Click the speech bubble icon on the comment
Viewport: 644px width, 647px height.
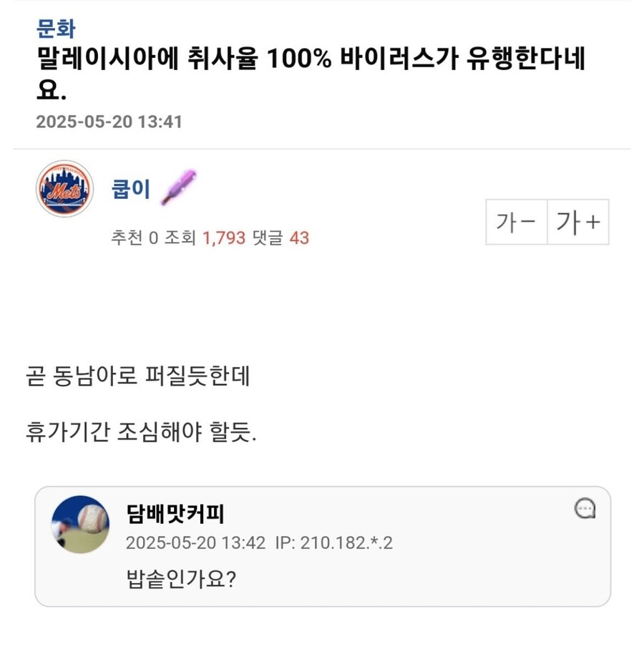(585, 509)
